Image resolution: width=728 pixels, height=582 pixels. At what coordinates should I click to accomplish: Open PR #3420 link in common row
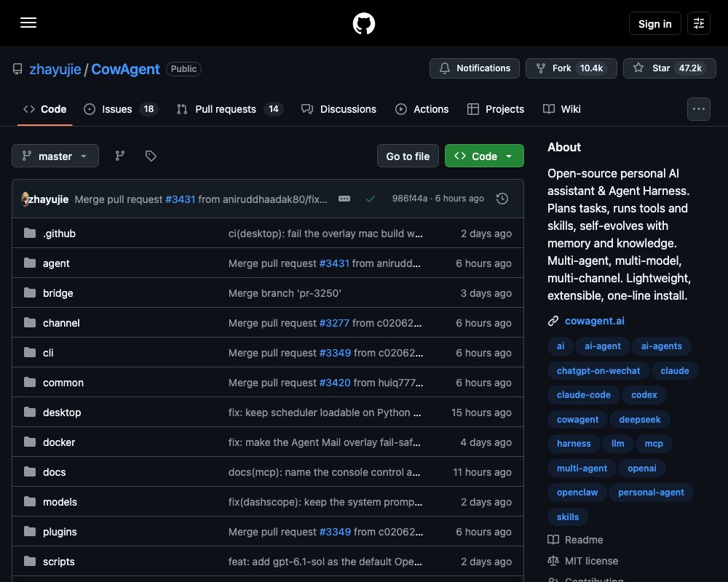335,383
